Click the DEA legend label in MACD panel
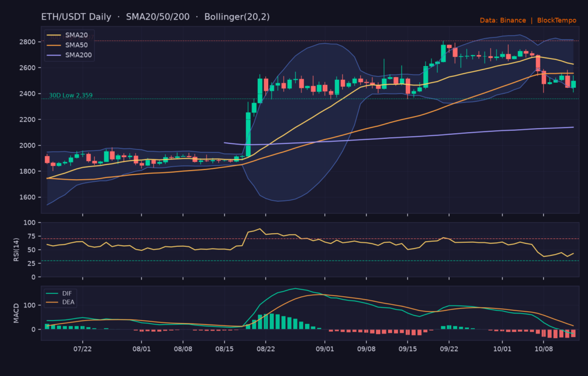This screenshot has width=588, height=376. tap(68, 302)
